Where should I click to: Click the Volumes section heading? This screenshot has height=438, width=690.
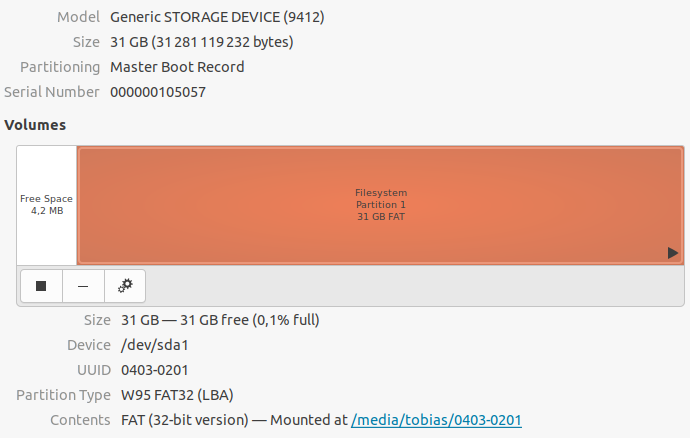click(35, 125)
